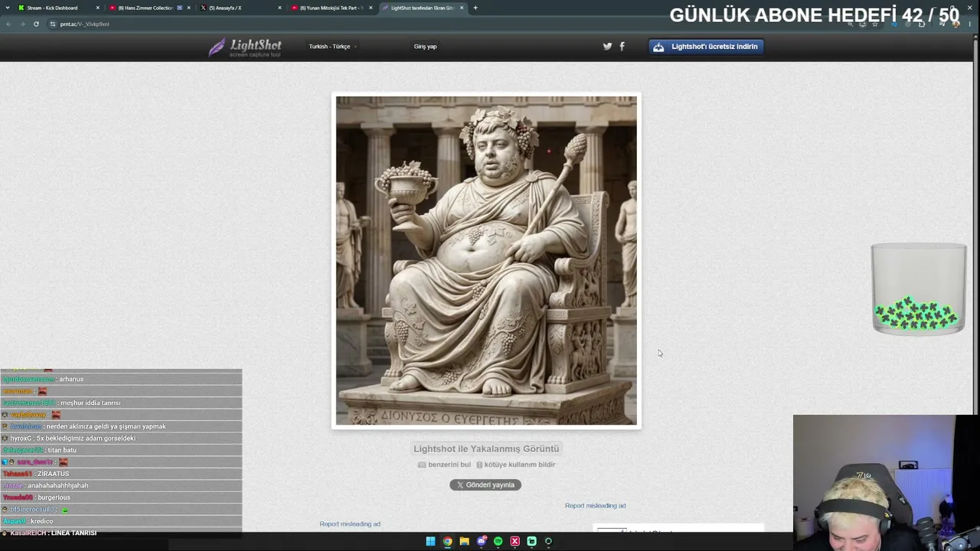Switch to the Hans Zimmer Collection tab
Image resolution: width=980 pixels, height=551 pixels.
tap(149, 8)
